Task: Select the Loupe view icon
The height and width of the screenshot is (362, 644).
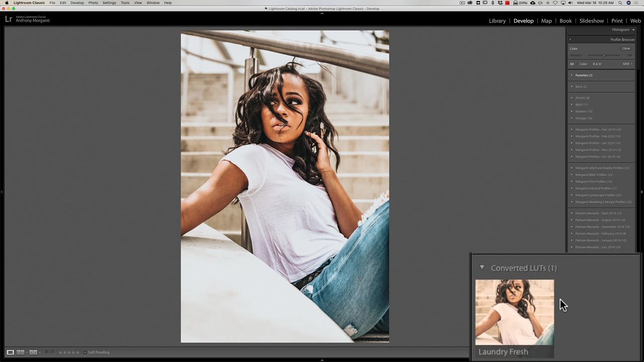Action: click(x=11, y=352)
